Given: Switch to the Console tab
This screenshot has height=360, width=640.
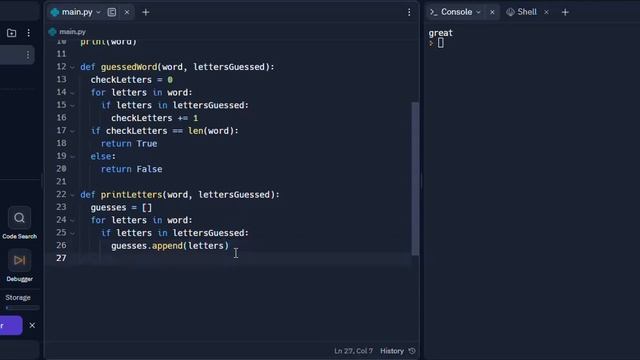Looking at the screenshot, I should click(x=456, y=12).
